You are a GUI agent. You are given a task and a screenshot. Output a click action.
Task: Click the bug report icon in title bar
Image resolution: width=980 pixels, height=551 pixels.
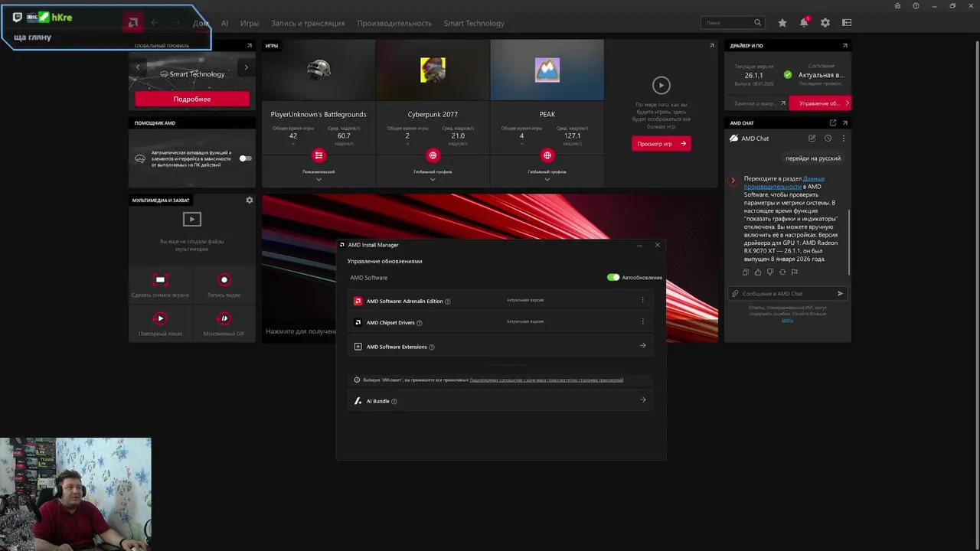click(897, 6)
